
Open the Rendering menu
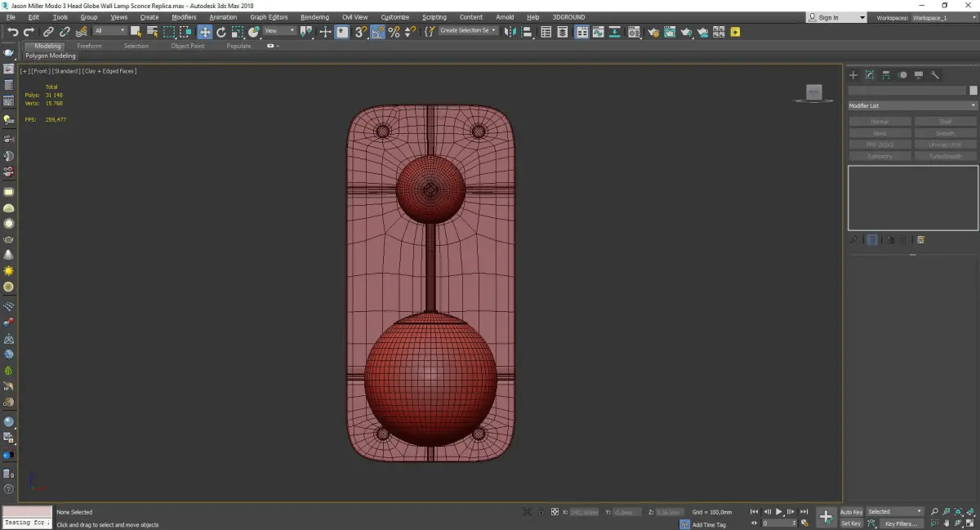(x=314, y=17)
